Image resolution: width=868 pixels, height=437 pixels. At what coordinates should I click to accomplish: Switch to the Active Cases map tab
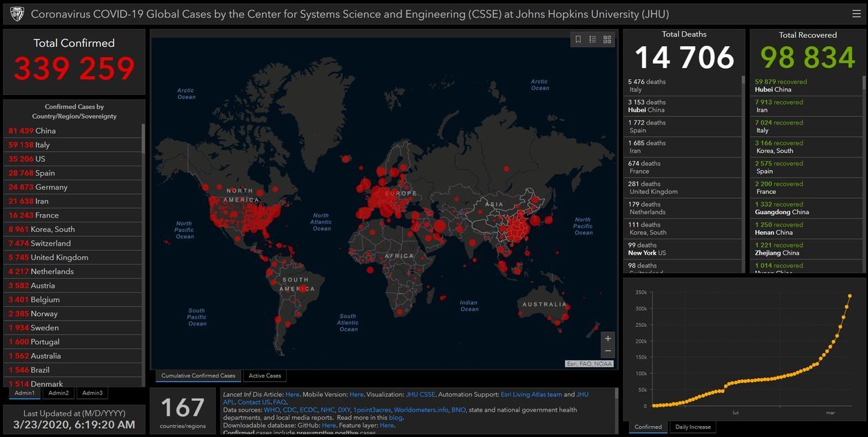click(x=265, y=376)
